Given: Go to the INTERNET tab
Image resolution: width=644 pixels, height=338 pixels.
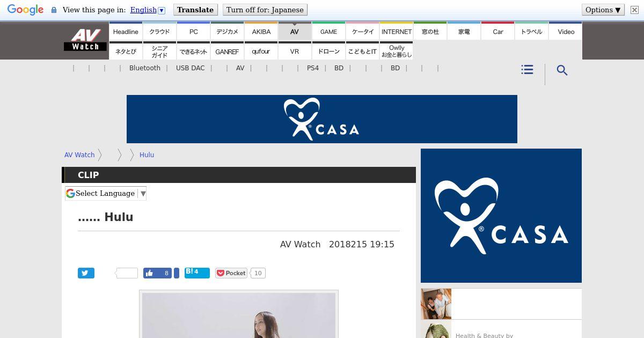Looking at the screenshot, I should pyautogui.click(x=396, y=31).
